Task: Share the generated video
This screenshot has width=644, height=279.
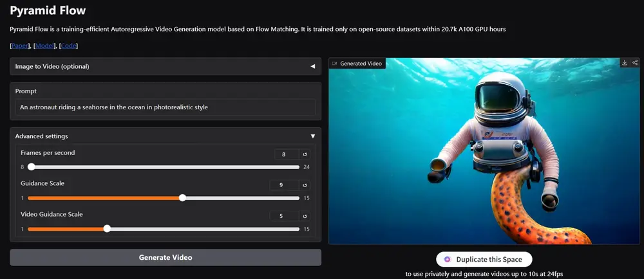Action: pyautogui.click(x=635, y=63)
